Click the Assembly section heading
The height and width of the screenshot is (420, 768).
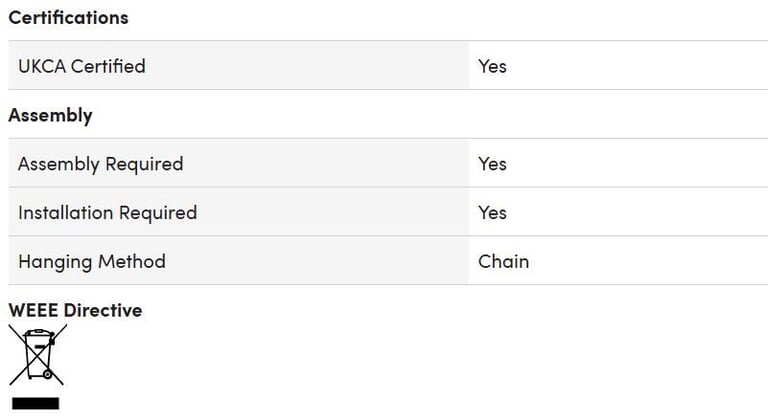point(50,116)
